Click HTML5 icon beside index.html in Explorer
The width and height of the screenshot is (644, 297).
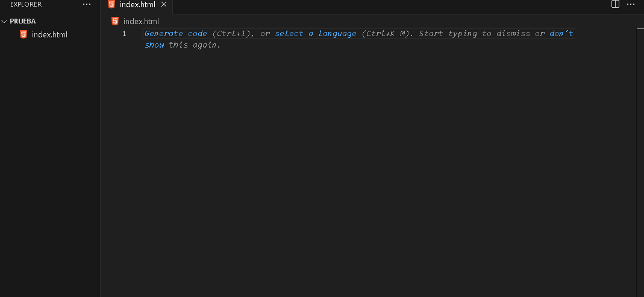tap(23, 34)
